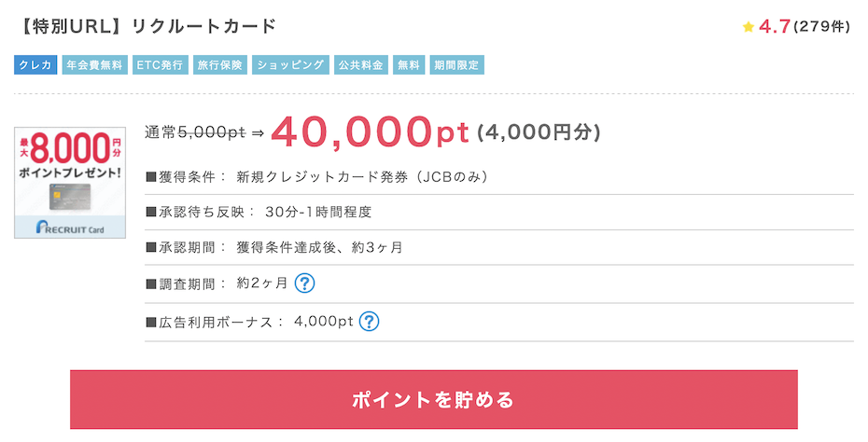Click the ポイントを貯める button
Viewport: 868px width, 442px height.
point(433,399)
